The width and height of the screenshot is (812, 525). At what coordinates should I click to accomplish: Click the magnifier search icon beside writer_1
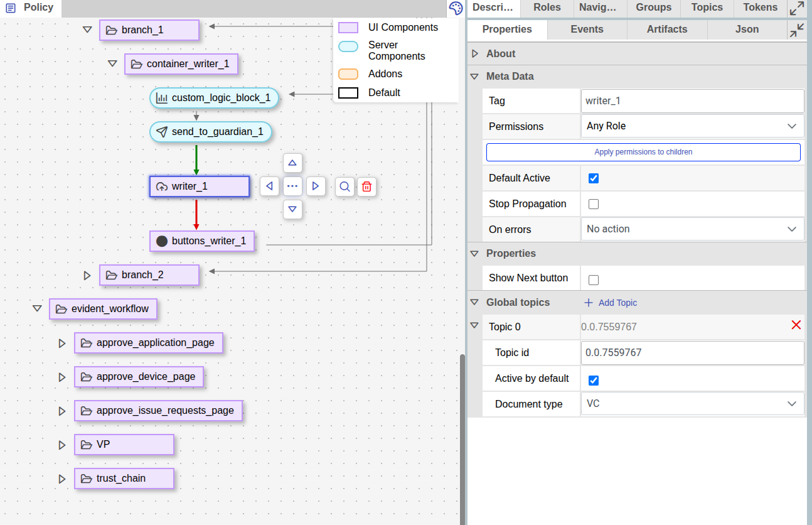[x=345, y=187]
